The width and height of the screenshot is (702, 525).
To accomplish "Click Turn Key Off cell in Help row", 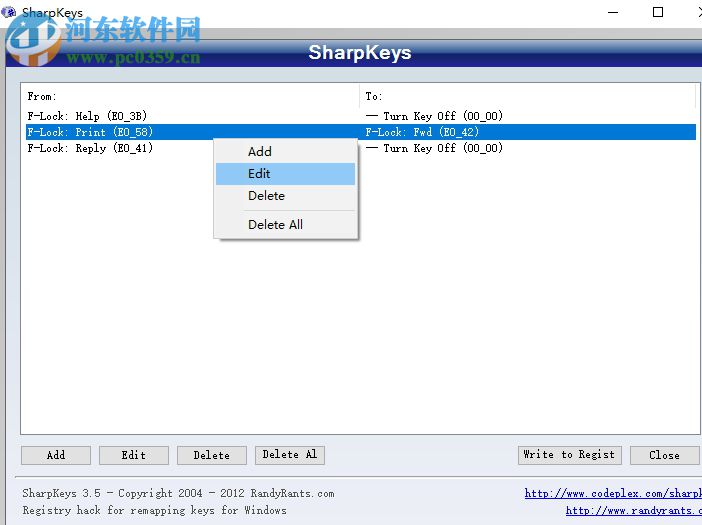I will point(434,116).
